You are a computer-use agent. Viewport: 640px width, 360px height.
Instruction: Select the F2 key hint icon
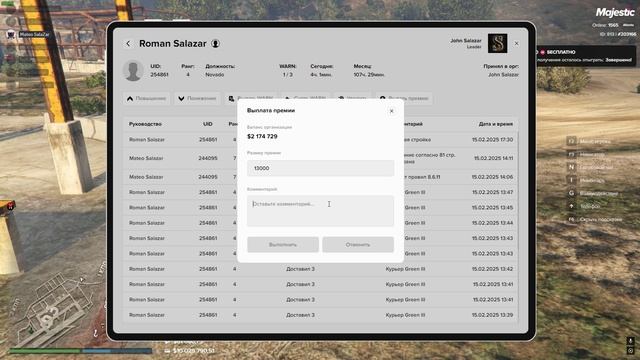[571, 141]
